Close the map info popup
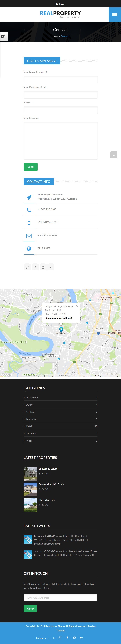 pos(77,306)
